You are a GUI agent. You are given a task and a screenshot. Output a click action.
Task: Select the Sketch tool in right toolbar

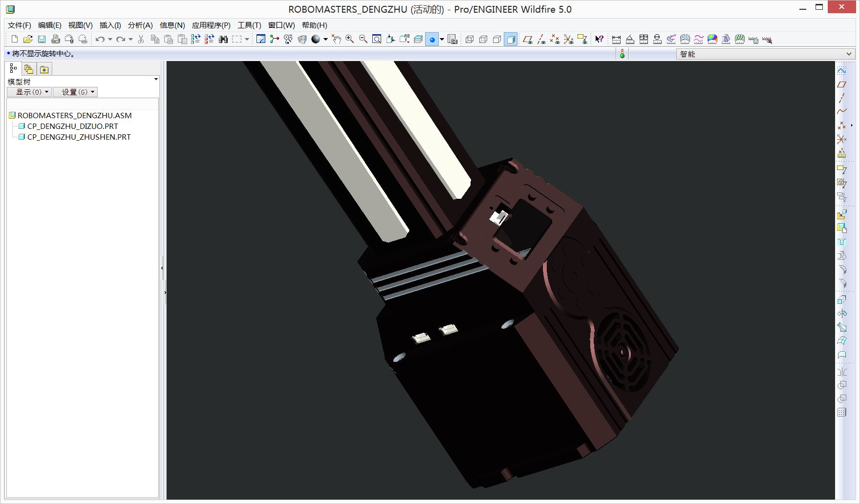(x=841, y=71)
